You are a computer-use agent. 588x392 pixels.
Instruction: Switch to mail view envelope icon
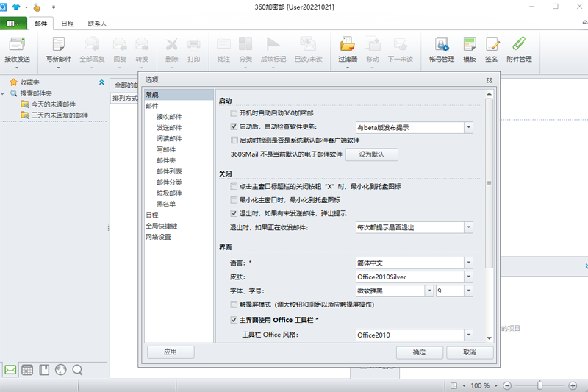coord(10,370)
